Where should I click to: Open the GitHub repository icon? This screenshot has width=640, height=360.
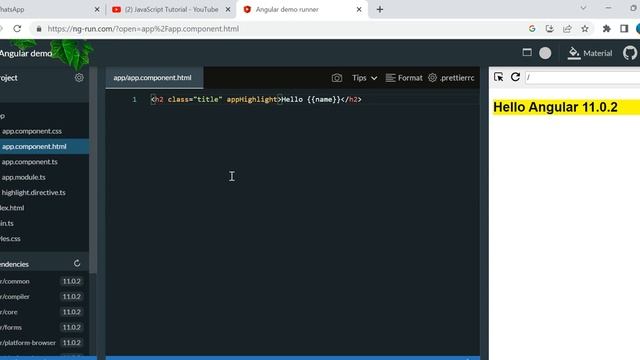[x=630, y=53]
